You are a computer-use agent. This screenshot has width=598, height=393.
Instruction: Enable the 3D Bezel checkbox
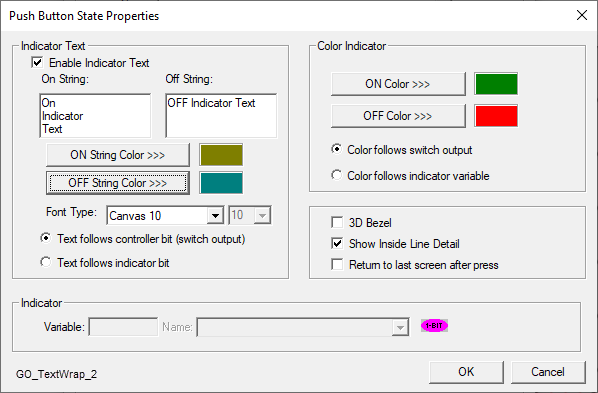click(x=337, y=222)
